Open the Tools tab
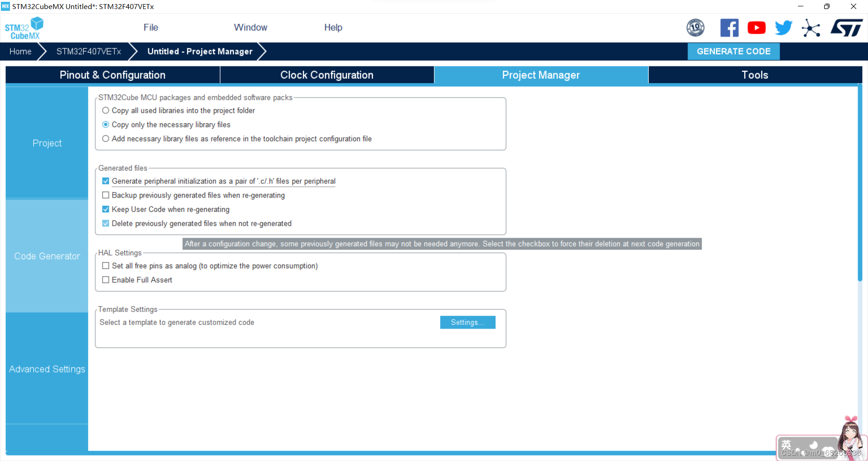Viewport: 868px width, 461px height. (755, 75)
